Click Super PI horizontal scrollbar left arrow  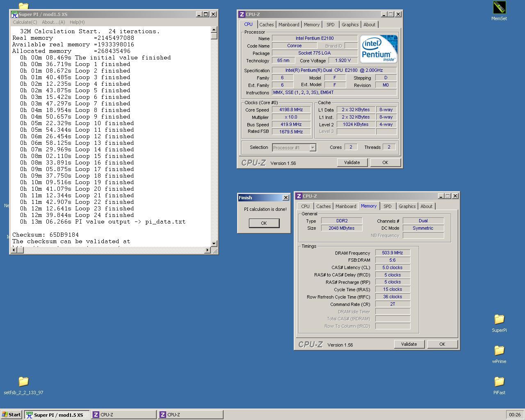pos(14,250)
